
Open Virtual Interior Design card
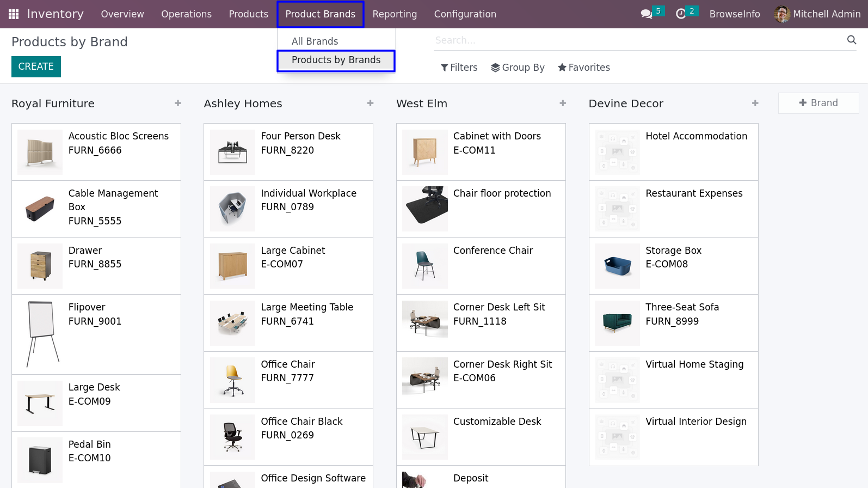coord(674,437)
